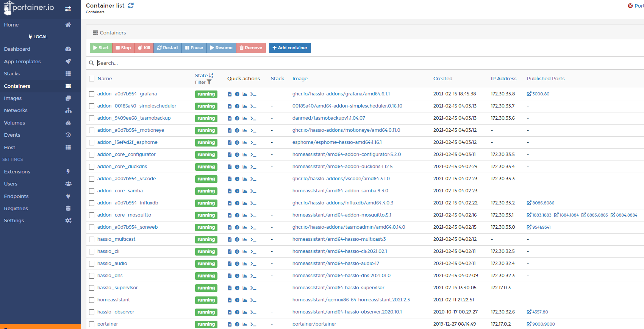
Task: Open logs icon for addon_a0d7b954_influxdb
Action: (230, 203)
